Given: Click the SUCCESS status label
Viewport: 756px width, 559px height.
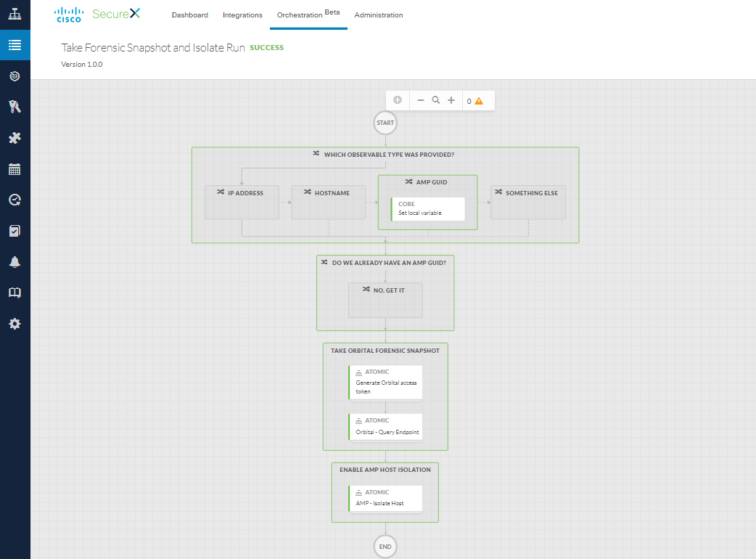Looking at the screenshot, I should (x=266, y=48).
